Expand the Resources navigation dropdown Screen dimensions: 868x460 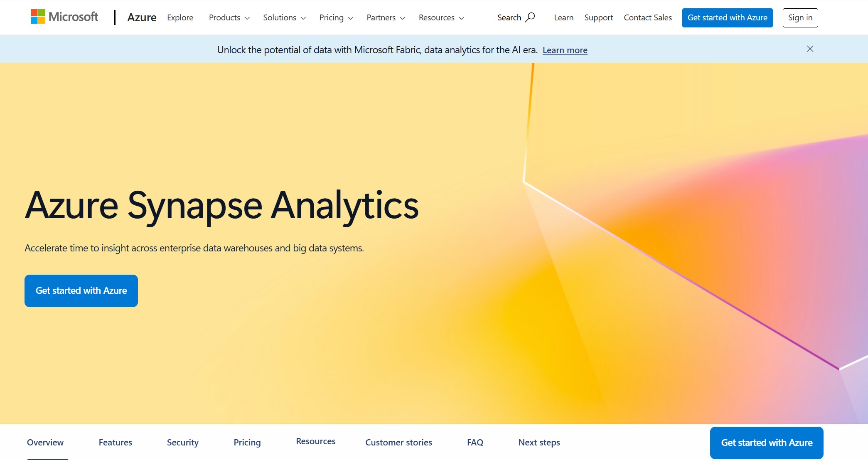pos(441,17)
